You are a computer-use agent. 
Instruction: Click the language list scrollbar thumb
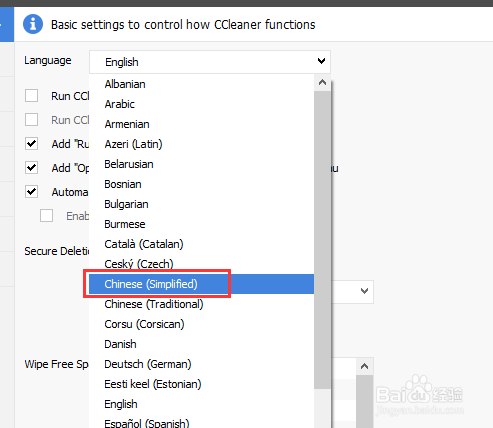322,239
